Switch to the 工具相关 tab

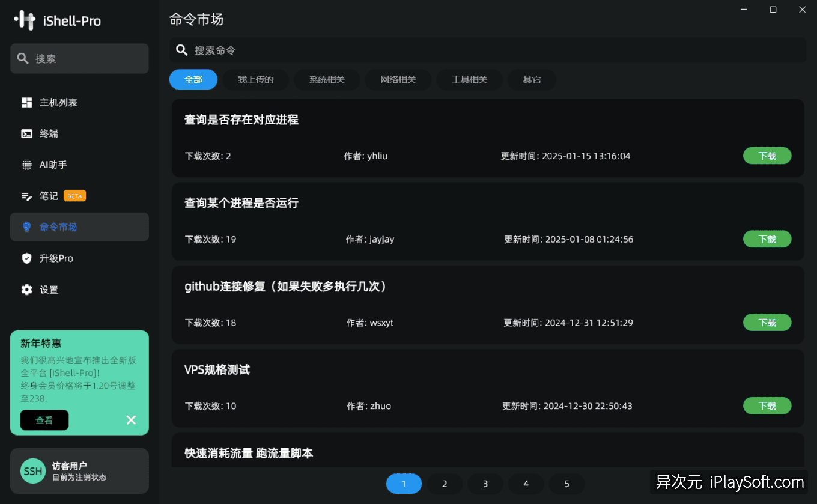(469, 79)
